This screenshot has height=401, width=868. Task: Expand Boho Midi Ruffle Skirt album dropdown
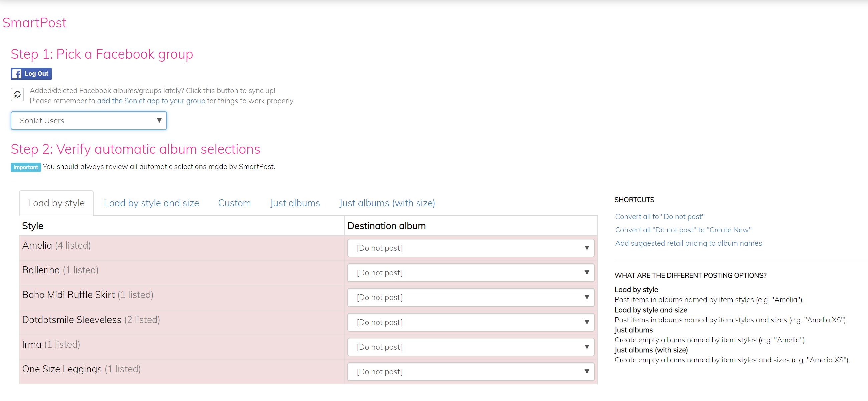[470, 297]
